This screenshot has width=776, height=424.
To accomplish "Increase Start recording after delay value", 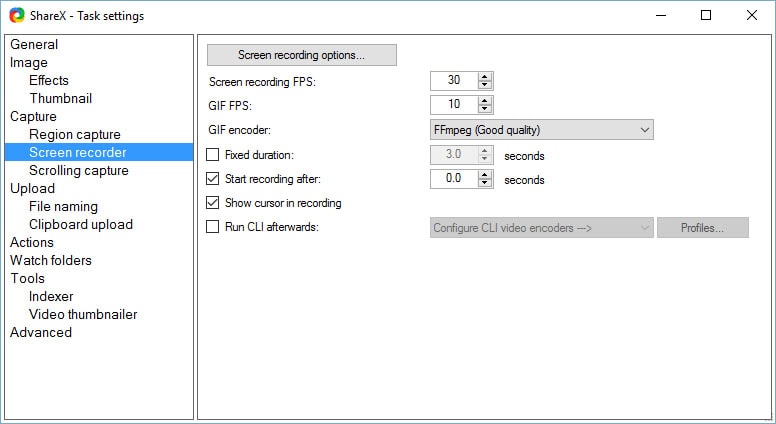I will [485, 175].
